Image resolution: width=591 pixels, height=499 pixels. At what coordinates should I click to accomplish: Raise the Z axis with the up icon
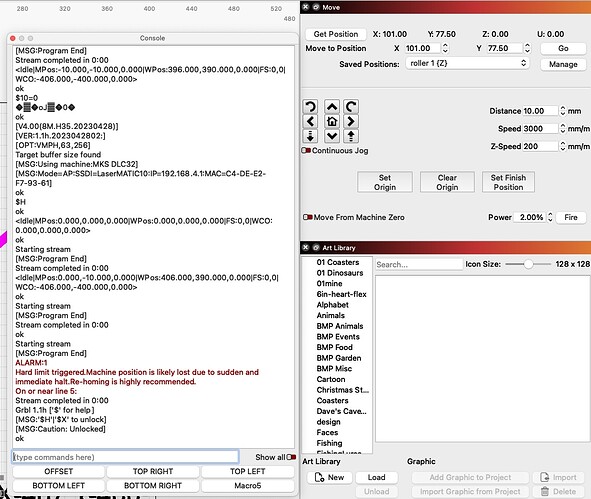tap(351, 136)
